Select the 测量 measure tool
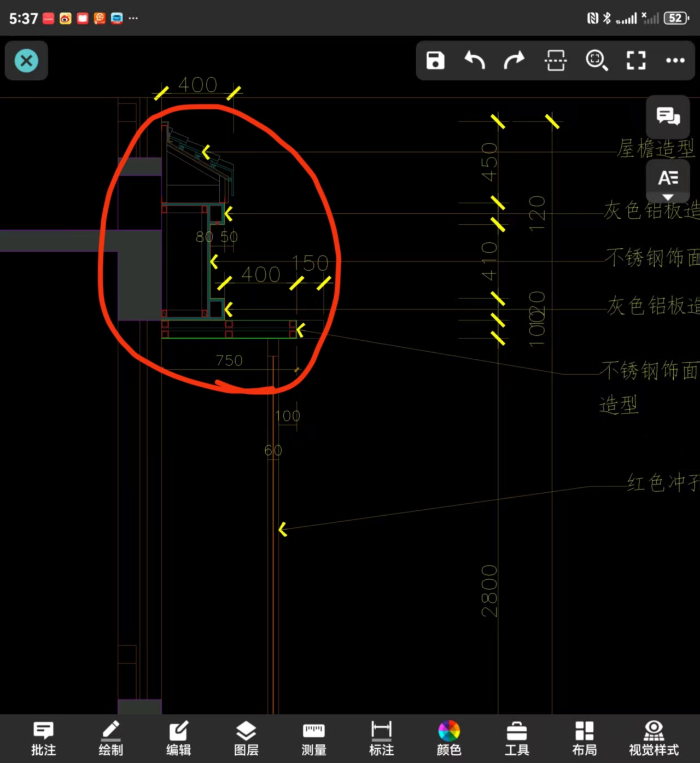The height and width of the screenshot is (763, 700). 314,738
